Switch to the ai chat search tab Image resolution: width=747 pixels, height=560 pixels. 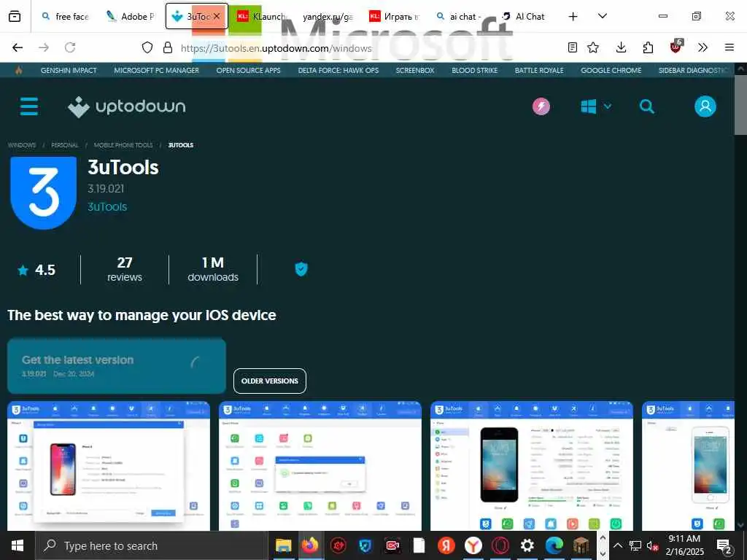460,16
